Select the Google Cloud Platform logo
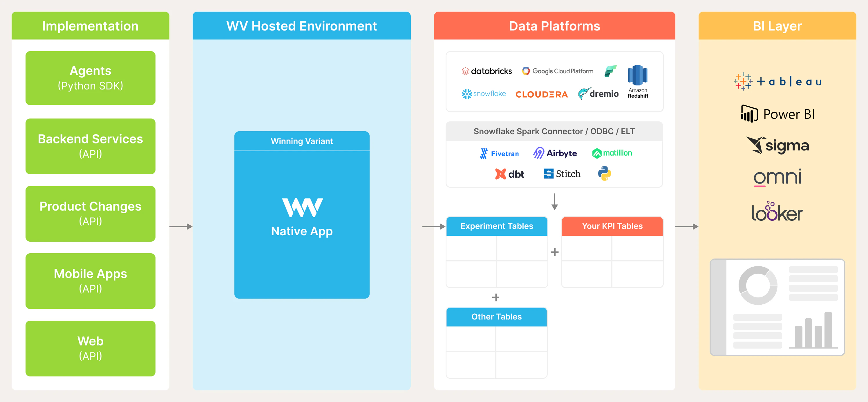 click(557, 71)
